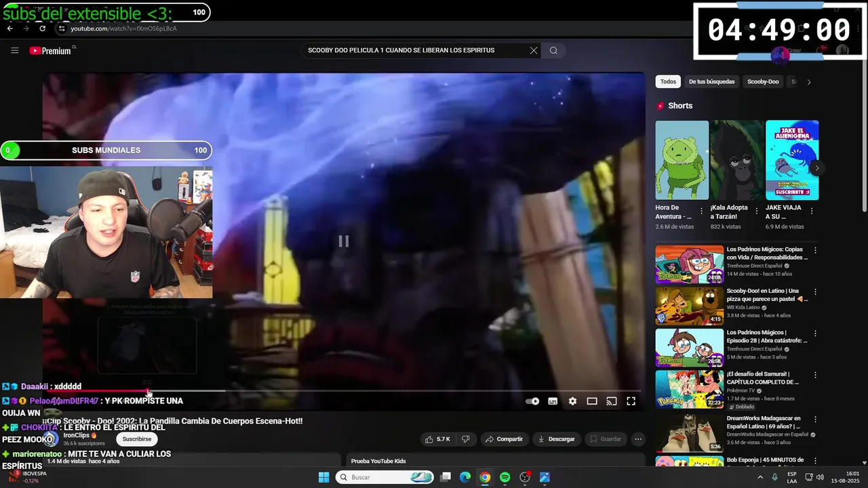Click the microphone tray icon
This screenshot has height=488, width=868.
coord(774,477)
